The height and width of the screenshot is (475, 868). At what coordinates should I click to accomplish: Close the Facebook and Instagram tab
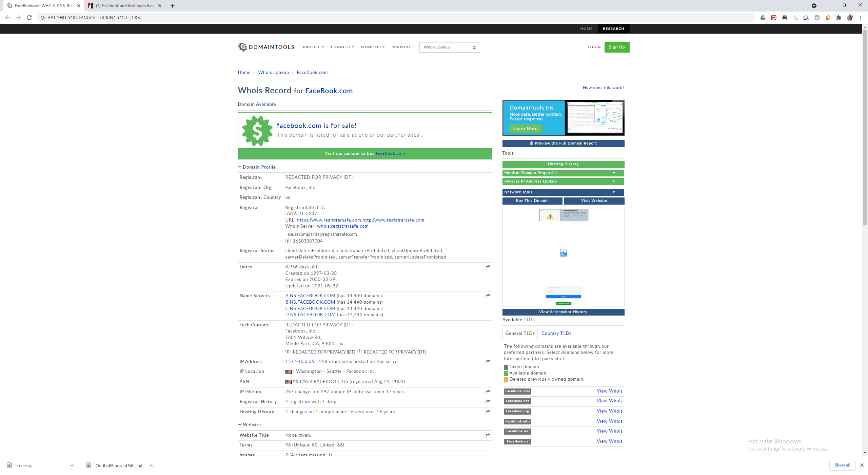coord(160,6)
